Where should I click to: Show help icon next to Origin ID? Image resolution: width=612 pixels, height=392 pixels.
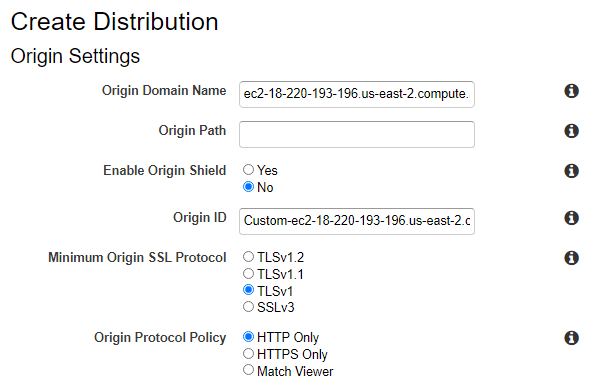click(571, 218)
